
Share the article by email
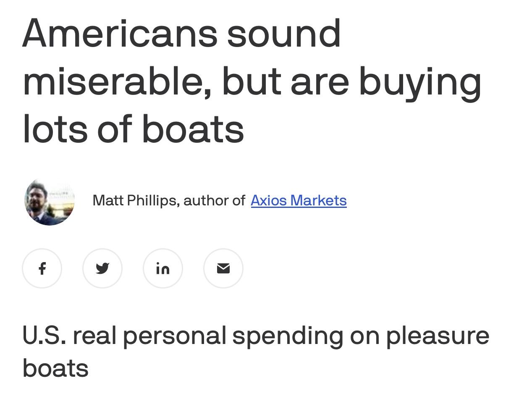tap(223, 268)
